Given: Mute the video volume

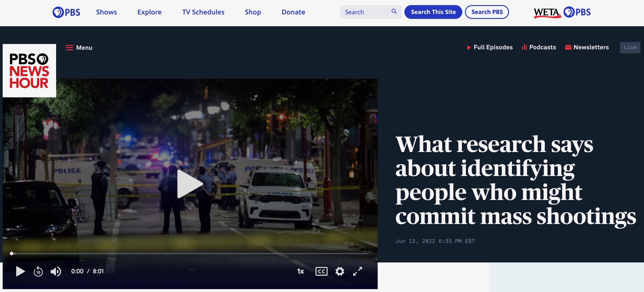Looking at the screenshot, I should point(56,271).
